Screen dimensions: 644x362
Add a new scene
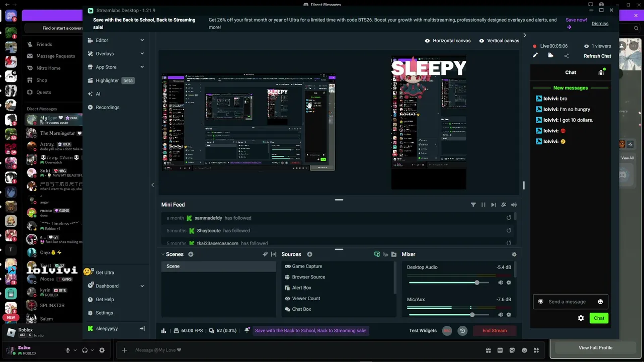(191, 254)
